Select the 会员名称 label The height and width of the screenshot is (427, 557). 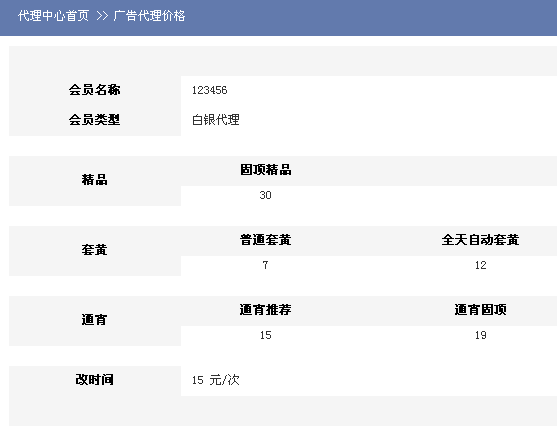94,90
